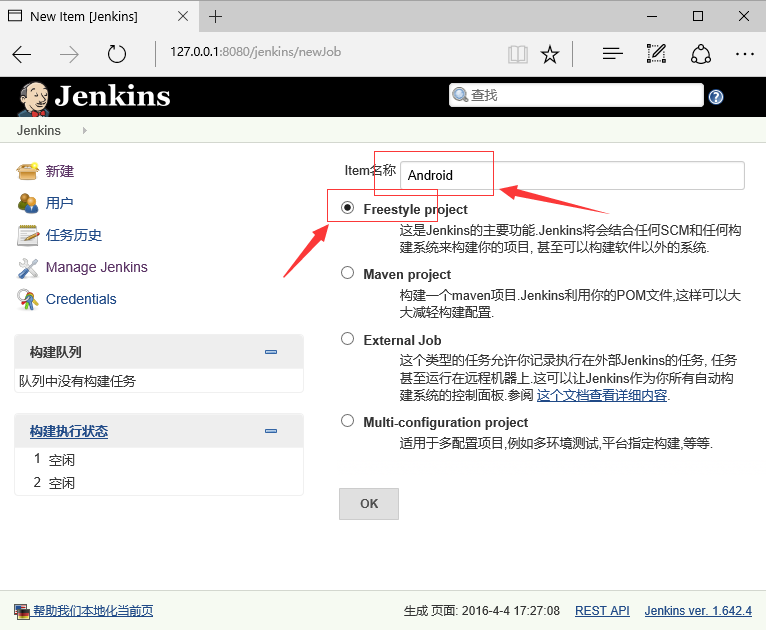Expand the Jenkins breadcrumb arrow
The width and height of the screenshot is (766, 630).
pyautogui.click(x=85, y=130)
